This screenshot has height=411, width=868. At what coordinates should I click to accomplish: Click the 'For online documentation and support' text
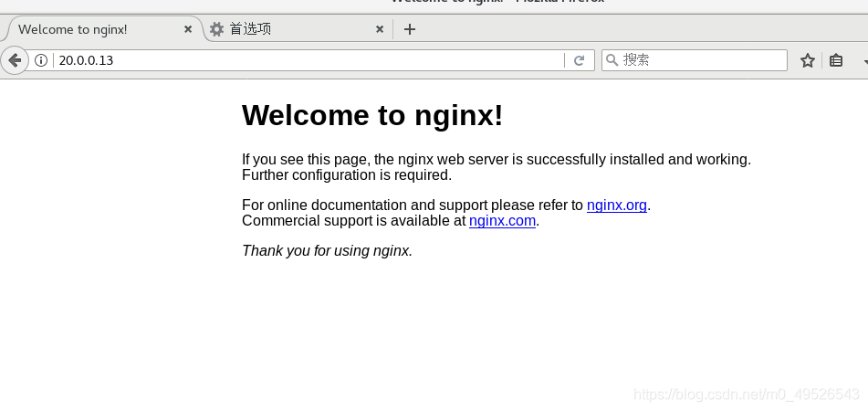pos(365,205)
